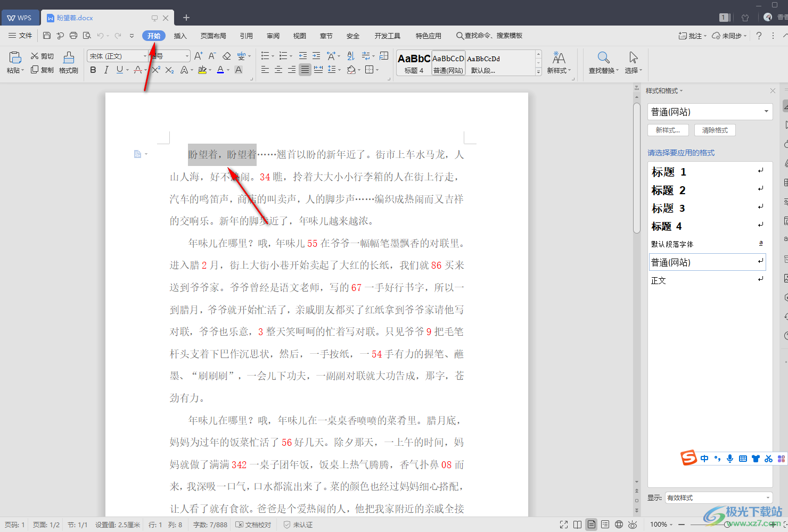The height and width of the screenshot is (532, 788).
Task: Open 查找替换 magnifier tool
Action: [603, 63]
